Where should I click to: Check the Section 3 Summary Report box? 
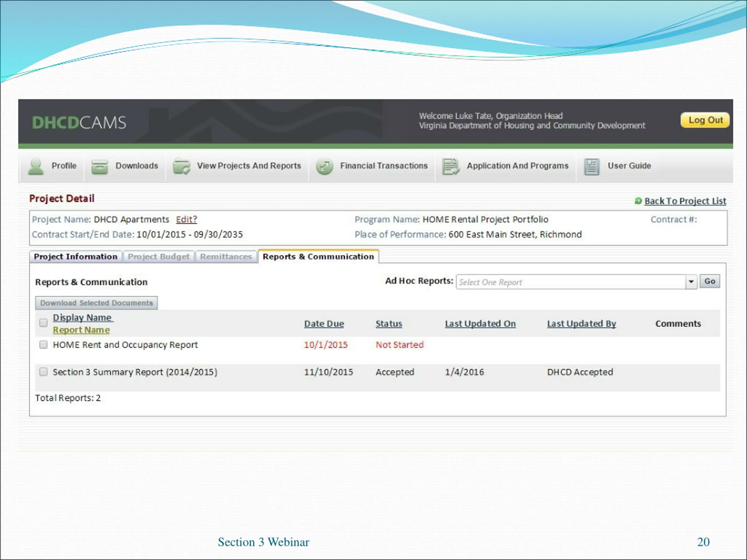click(x=43, y=372)
